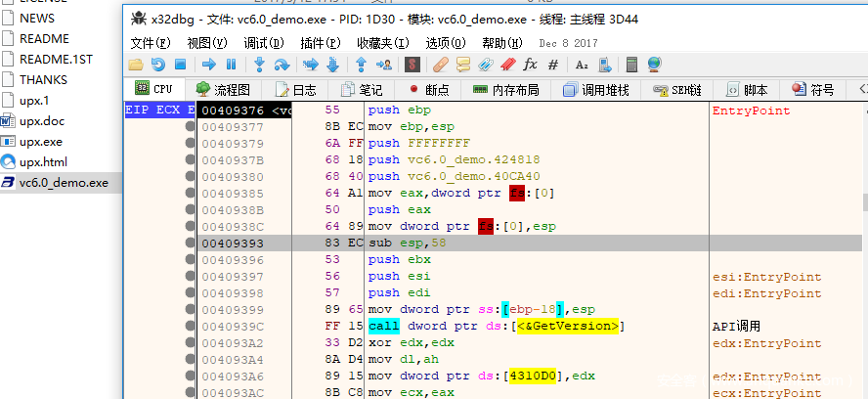This screenshot has height=399, width=868.
Task: Select vc6.0_demo.exe in the file list
Action: [x=64, y=183]
